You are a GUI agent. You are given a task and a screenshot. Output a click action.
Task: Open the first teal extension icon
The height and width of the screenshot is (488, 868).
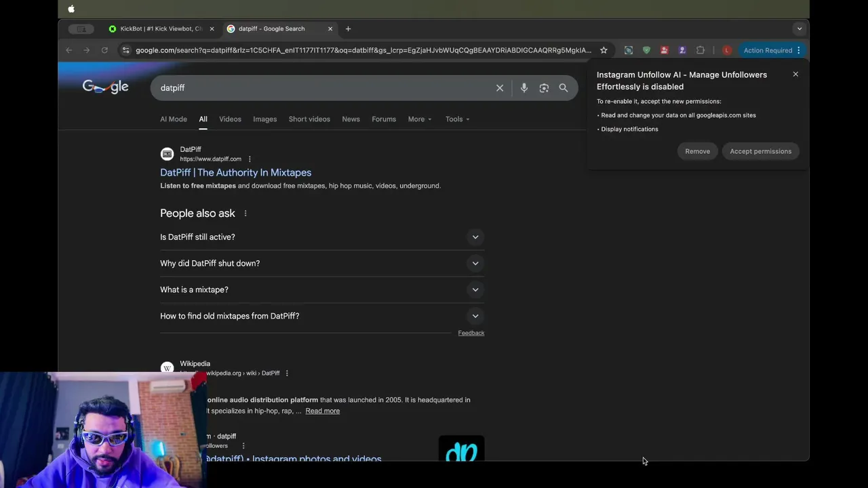click(x=629, y=50)
